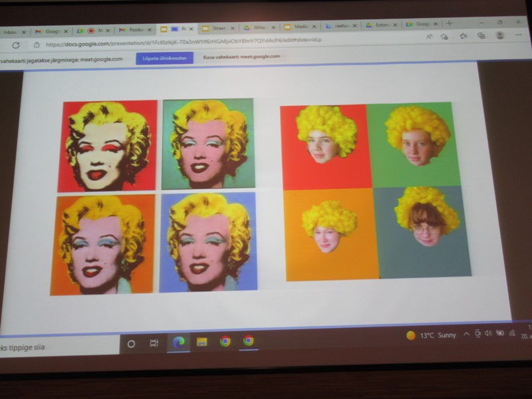Select the yellow-wig photo on orange background
The width and height of the screenshot is (532, 399).
pos(332,235)
